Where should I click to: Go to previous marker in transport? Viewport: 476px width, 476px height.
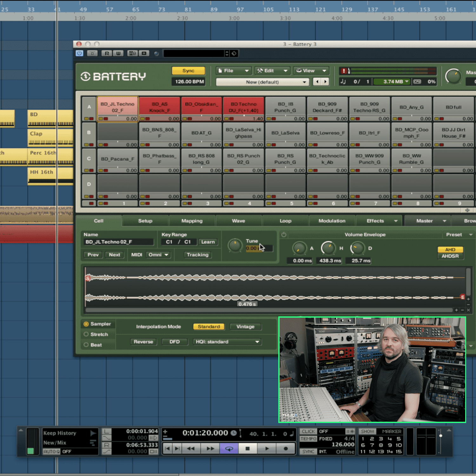pyautogui.click(x=168, y=448)
